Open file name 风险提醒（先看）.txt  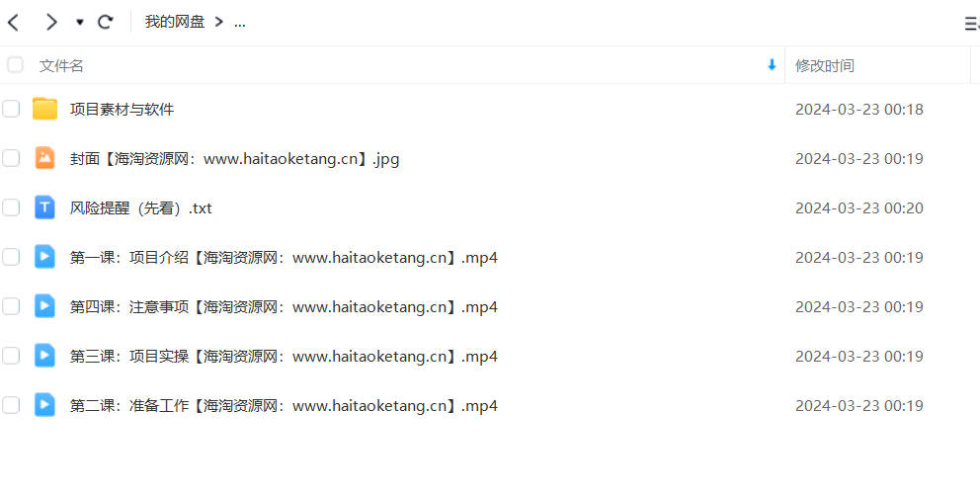pos(140,208)
